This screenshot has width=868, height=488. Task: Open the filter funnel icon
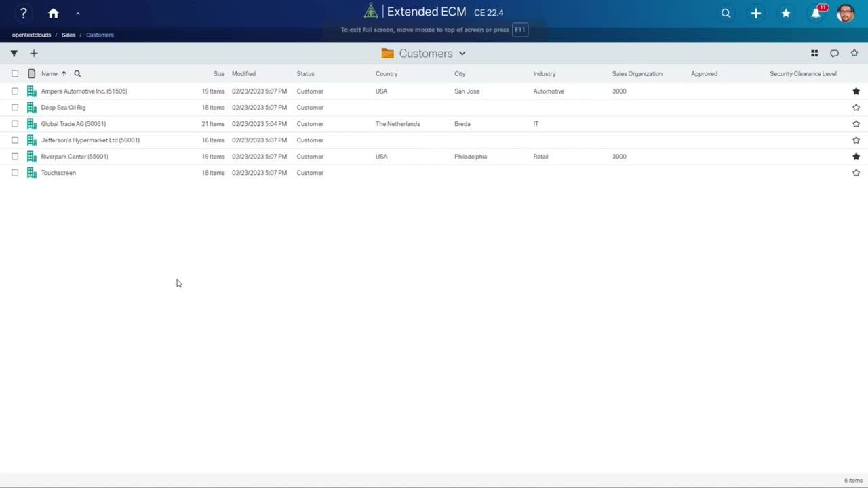(x=14, y=54)
